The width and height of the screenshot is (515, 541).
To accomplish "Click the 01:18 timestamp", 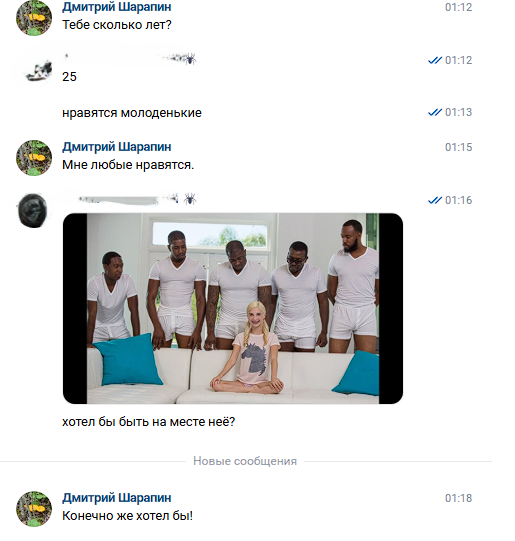I will [458, 498].
